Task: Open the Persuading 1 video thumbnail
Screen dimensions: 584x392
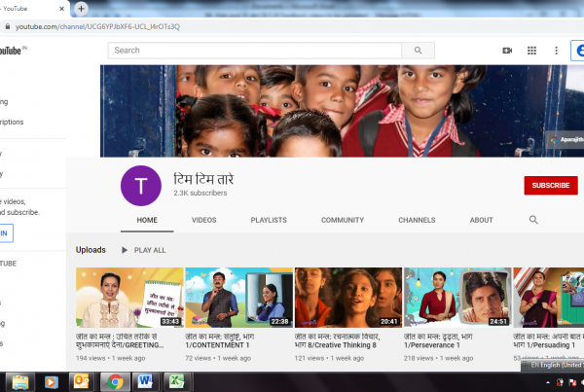Action: click(549, 298)
